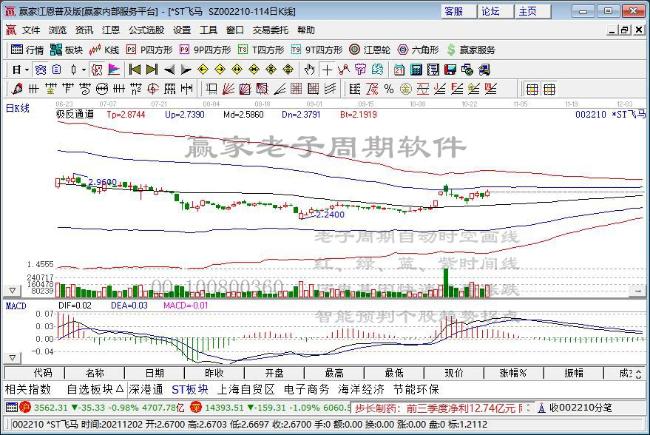Open the 资讯 menu
The height and width of the screenshot is (435, 650).
pyautogui.click(x=84, y=30)
